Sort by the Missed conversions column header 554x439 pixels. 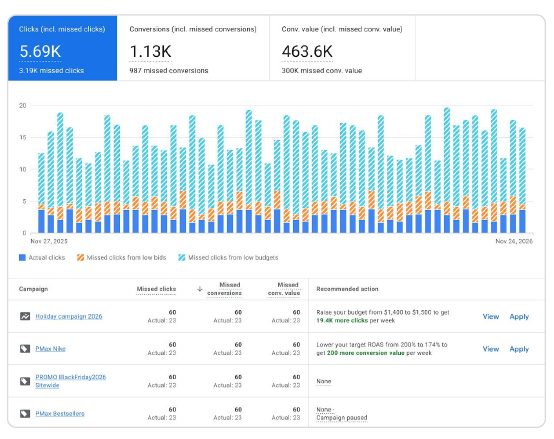coord(224,289)
